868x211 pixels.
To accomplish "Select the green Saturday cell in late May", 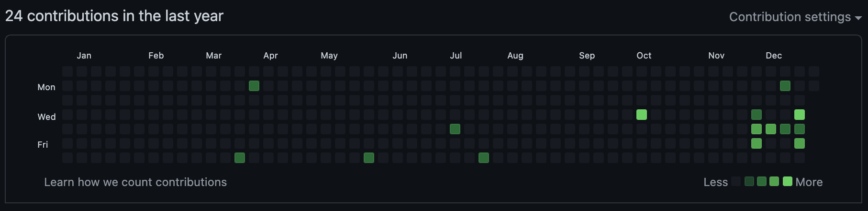I will coord(369,158).
